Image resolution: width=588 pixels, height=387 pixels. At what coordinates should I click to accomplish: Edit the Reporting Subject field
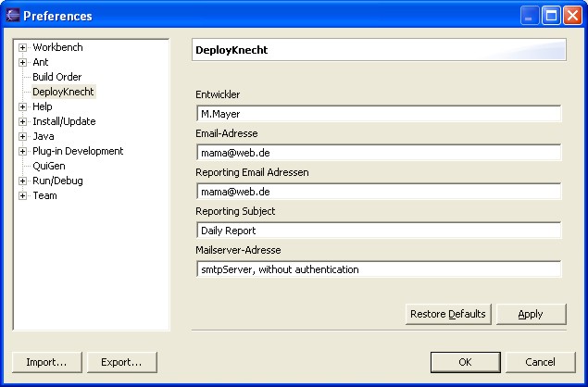pos(379,231)
